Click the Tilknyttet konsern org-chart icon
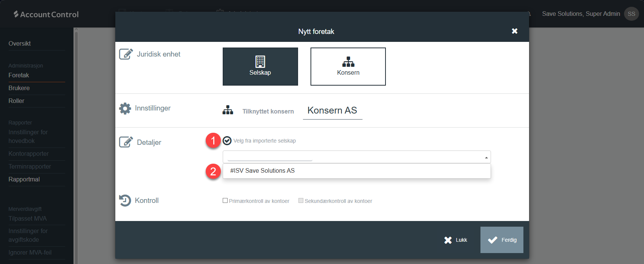This screenshot has height=264, width=644. pyautogui.click(x=228, y=111)
